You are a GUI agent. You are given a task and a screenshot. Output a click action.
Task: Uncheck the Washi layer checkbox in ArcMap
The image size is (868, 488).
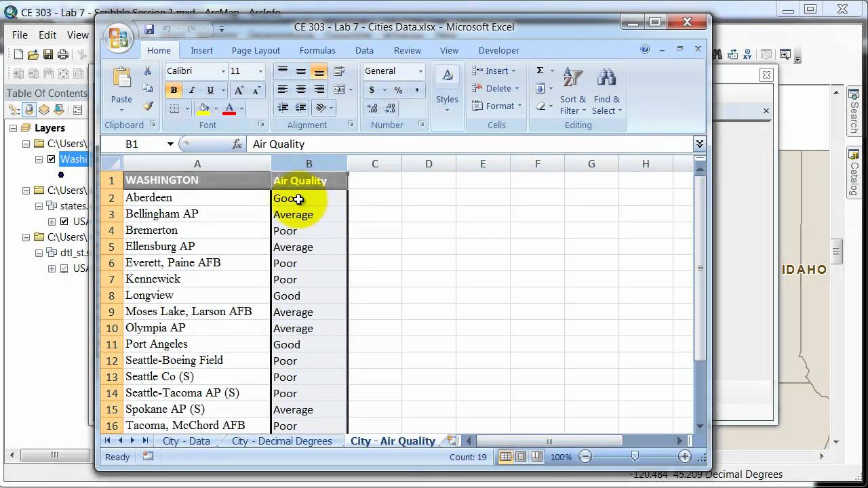[51, 159]
